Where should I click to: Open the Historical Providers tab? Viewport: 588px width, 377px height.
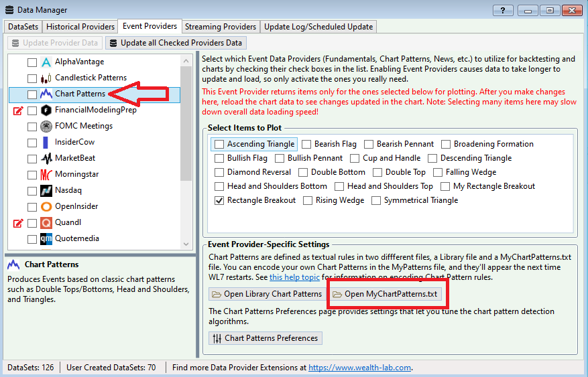click(x=80, y=27)
